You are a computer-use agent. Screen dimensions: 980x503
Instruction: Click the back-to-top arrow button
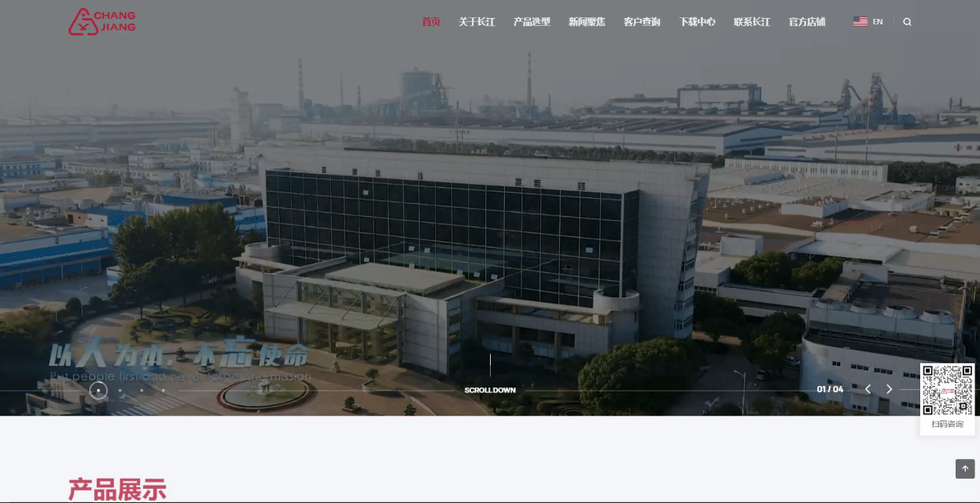965,468
